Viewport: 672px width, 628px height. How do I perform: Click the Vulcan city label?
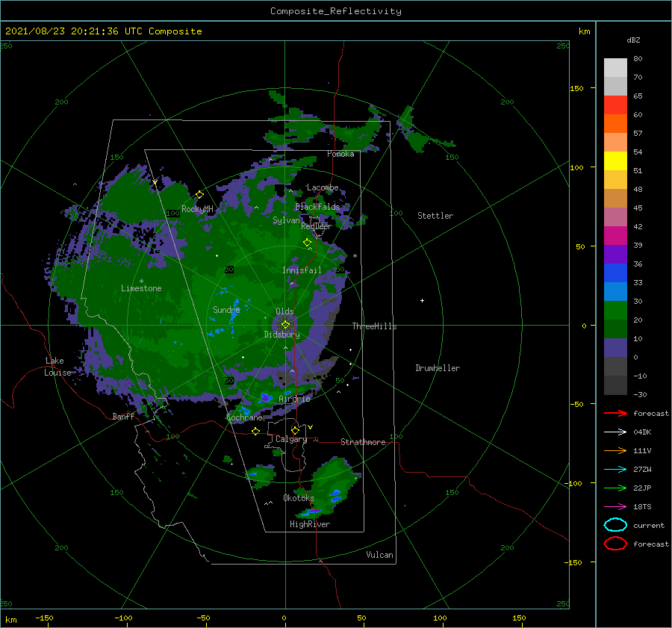(380, 555)
